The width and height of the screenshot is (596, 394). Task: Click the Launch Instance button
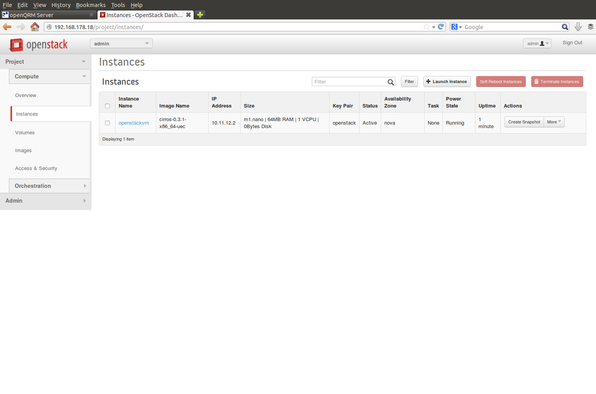[447, 82]
